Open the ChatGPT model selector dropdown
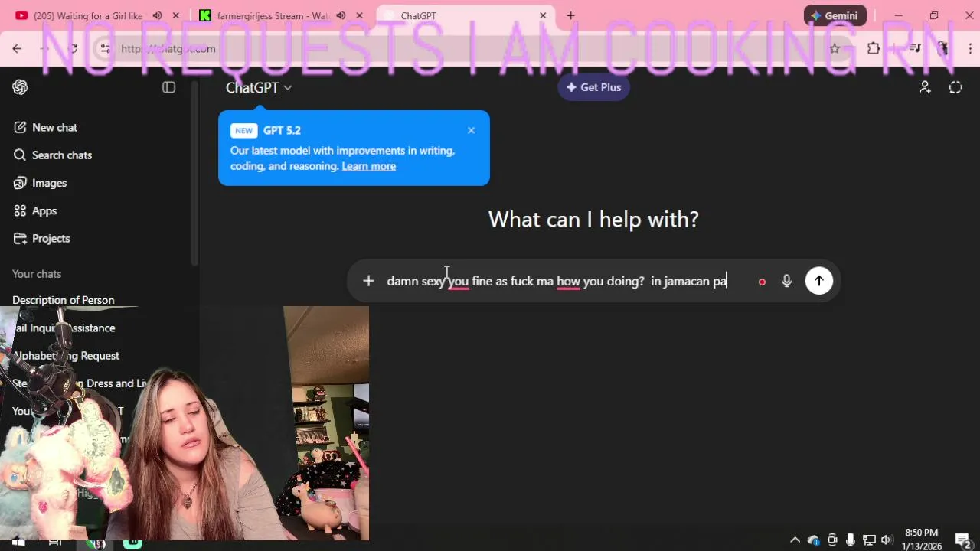Viewport: 980px width, 551px height. pos(259,87)
